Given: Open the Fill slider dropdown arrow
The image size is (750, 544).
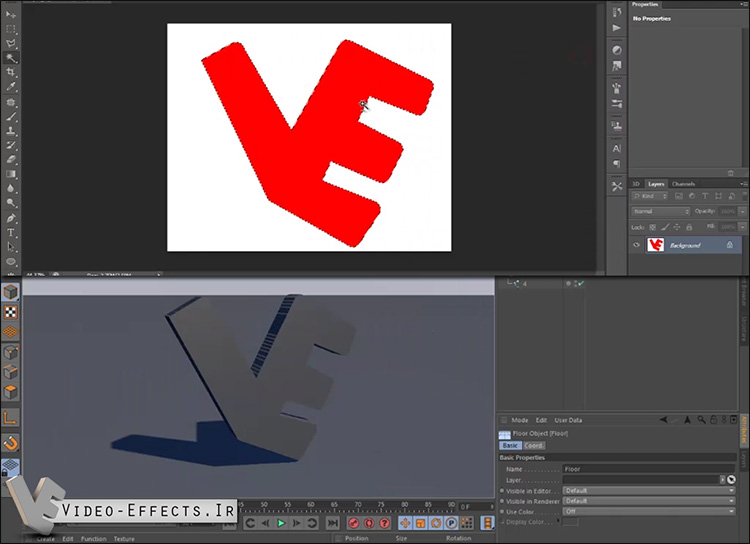Looking at the screenshot, I should (742, 227).
